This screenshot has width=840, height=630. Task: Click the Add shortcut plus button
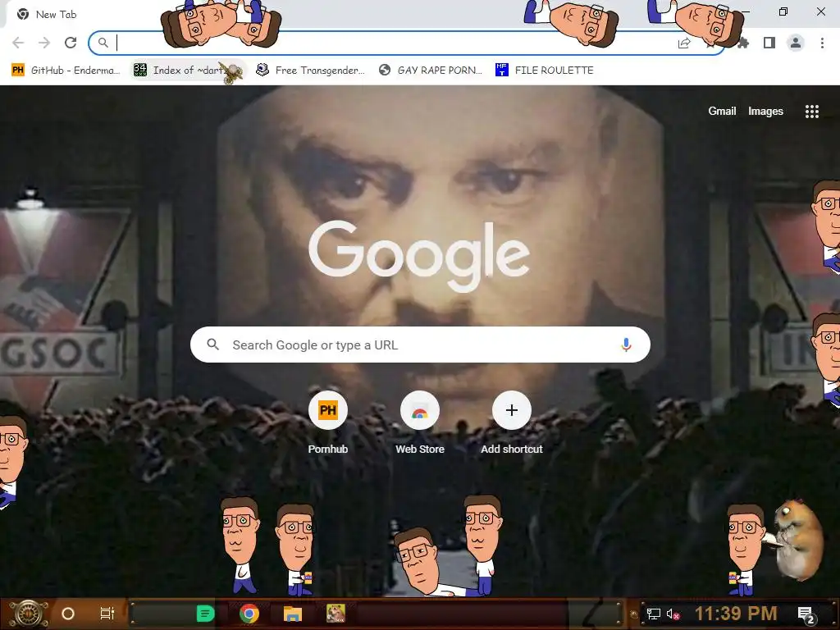512,410
